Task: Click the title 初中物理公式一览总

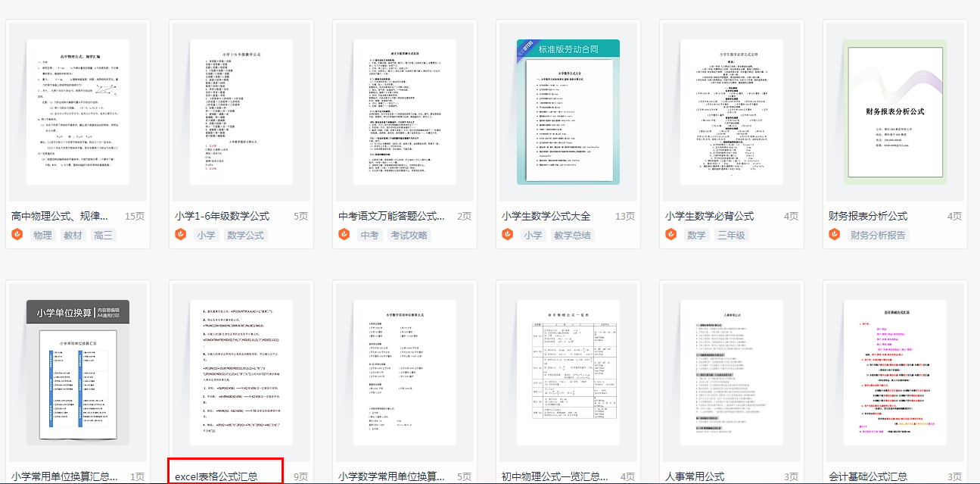Action: pos(555,476)
